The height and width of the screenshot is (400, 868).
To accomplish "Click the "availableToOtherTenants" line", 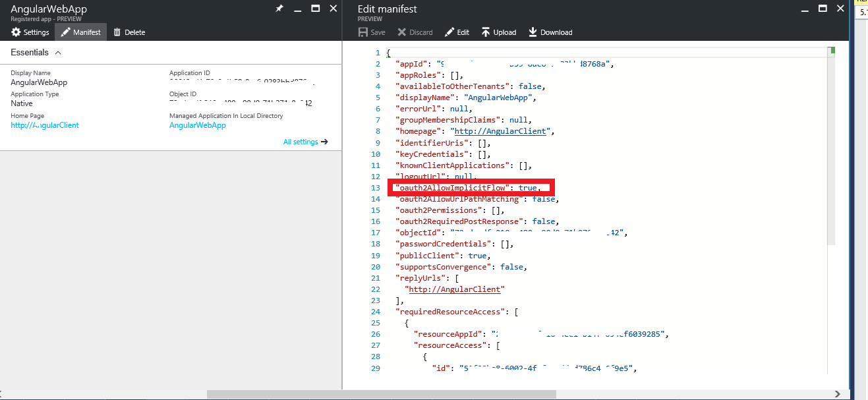I will coord(470,86).
